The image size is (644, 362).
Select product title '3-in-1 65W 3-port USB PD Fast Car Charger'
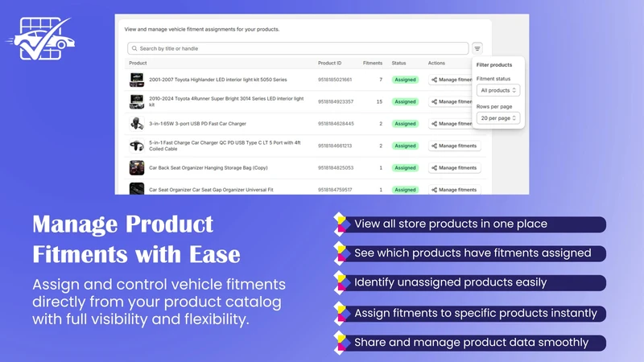point(197,124)
